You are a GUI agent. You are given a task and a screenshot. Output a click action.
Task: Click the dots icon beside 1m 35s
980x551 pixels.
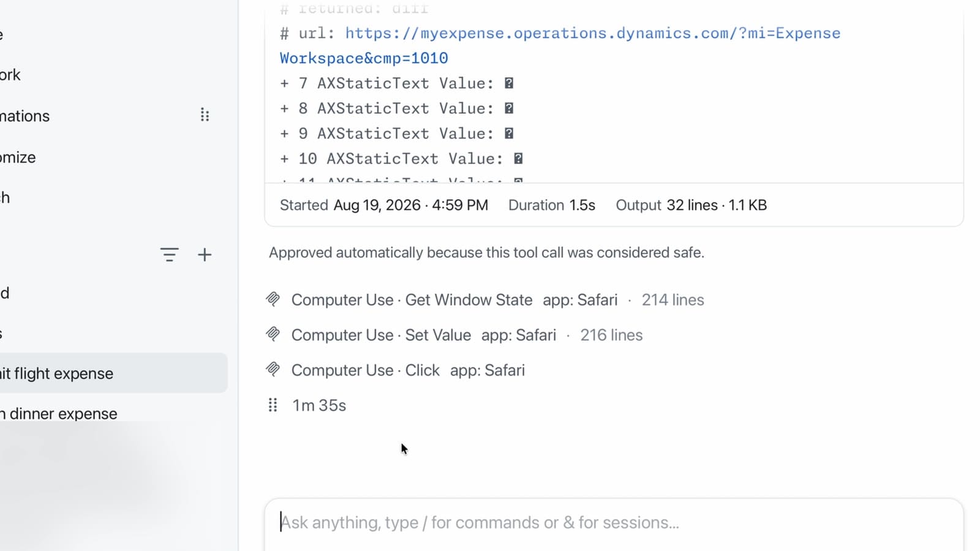[x=273, y=405]
